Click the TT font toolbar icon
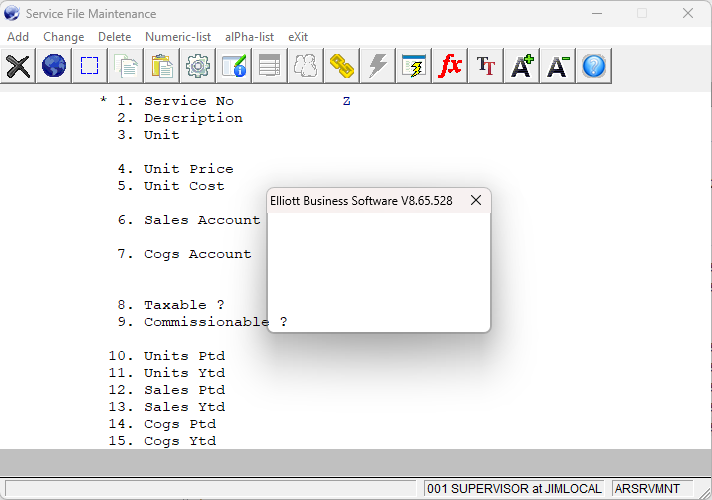Image resolution: width=712 pixels, height=500 pixels. click(x=486, y=67)
